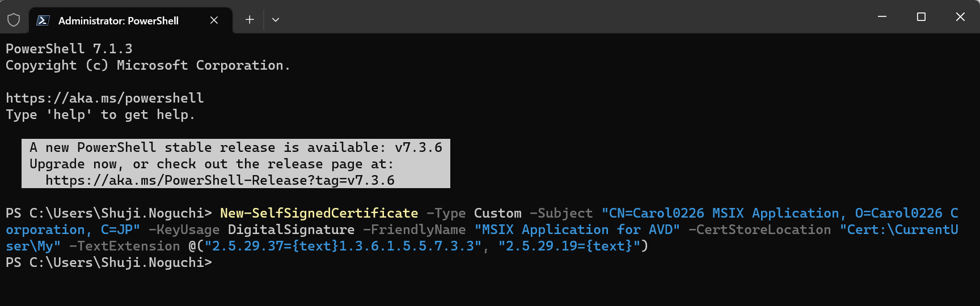Click the shield icon in title bar

click(x=14, y=20)
